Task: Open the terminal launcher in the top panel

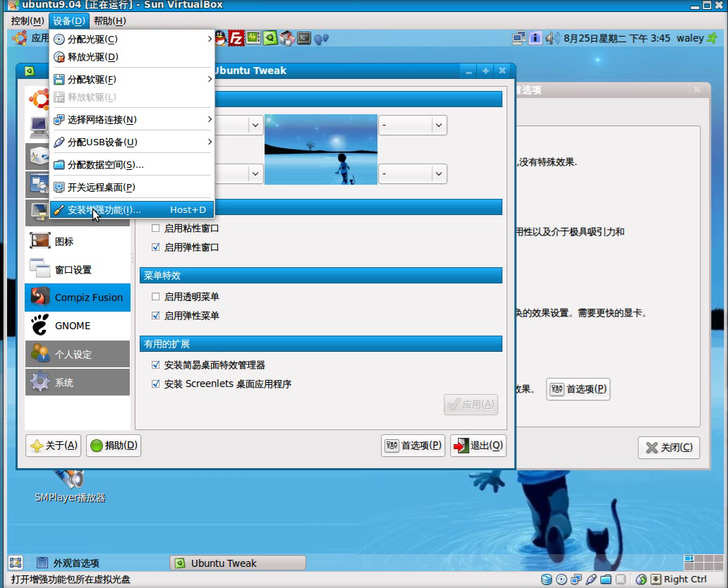Action: coord(304,38)
